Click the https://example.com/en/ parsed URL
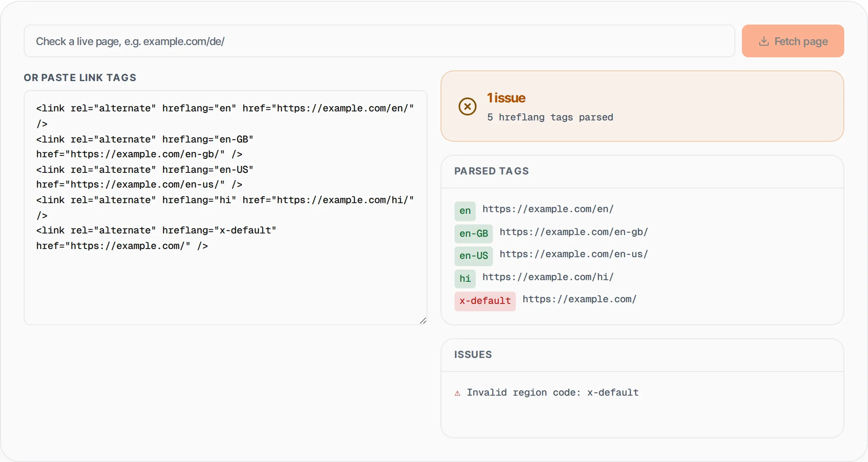This screenshot has width=868, height=462. coord(548,209)
